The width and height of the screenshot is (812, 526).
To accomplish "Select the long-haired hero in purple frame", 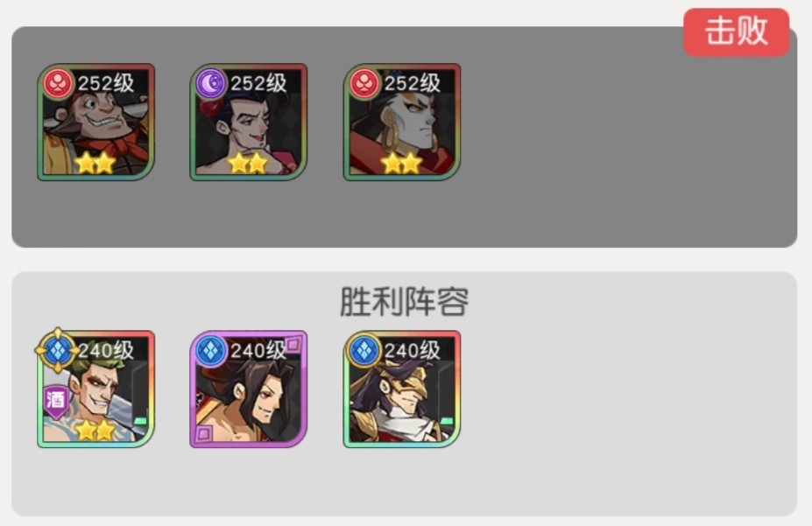I will click(249, 389).
